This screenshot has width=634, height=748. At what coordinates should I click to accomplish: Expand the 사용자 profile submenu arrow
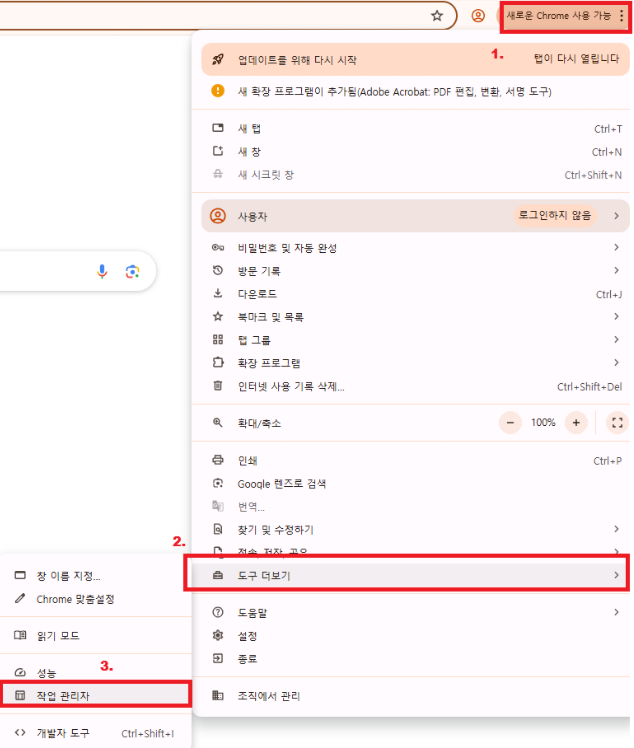pyautogui.click(x=616, y=216)
